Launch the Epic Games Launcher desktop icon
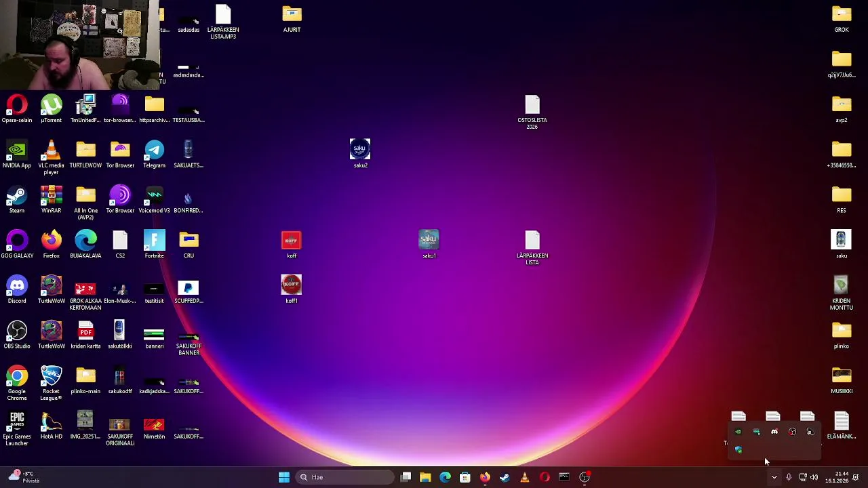This screenshot has width=868, height=488. (17, 428)
